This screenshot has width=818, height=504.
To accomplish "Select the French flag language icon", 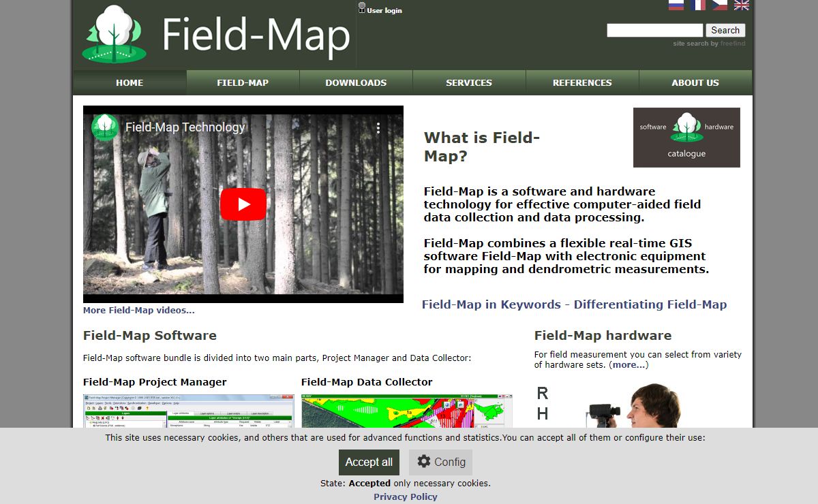I will click(x=698, y=5).
